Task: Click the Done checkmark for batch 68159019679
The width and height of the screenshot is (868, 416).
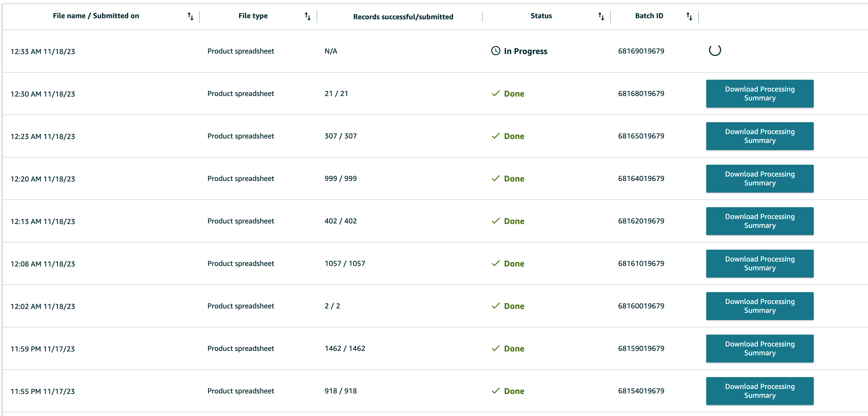Action: [x=496, y=348]
